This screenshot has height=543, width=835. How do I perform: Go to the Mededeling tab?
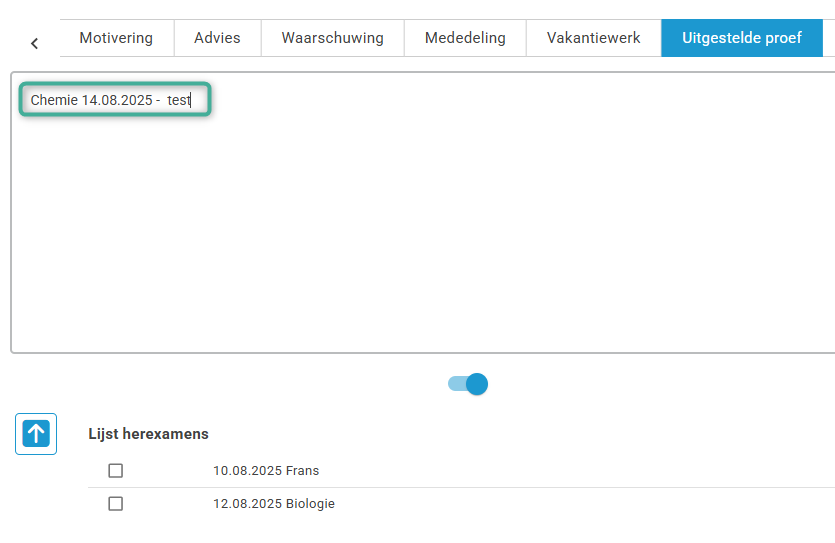(x=465, y=38)
